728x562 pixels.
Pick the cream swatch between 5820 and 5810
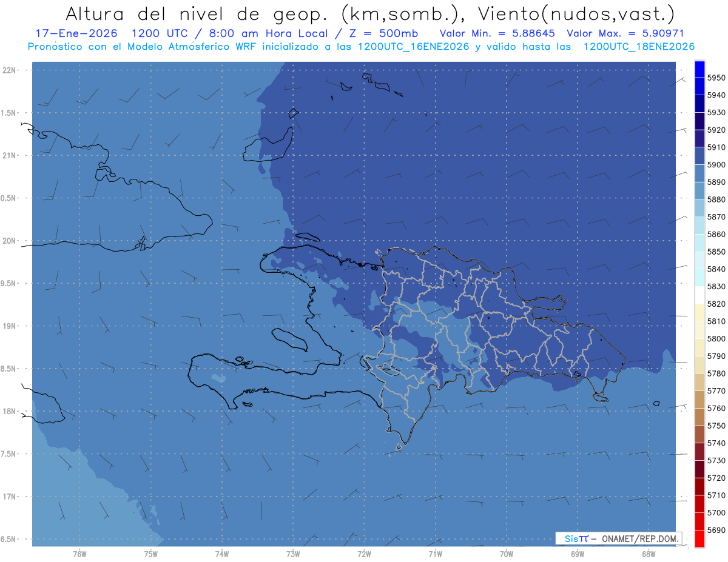tap(699, 313)
